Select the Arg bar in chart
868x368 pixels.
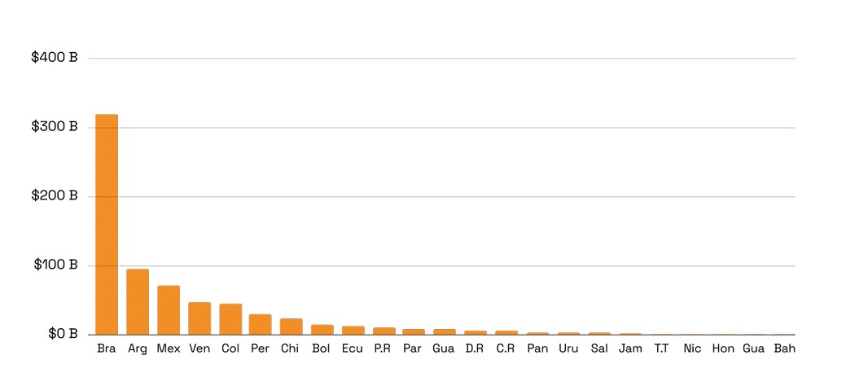click(138, 301)
